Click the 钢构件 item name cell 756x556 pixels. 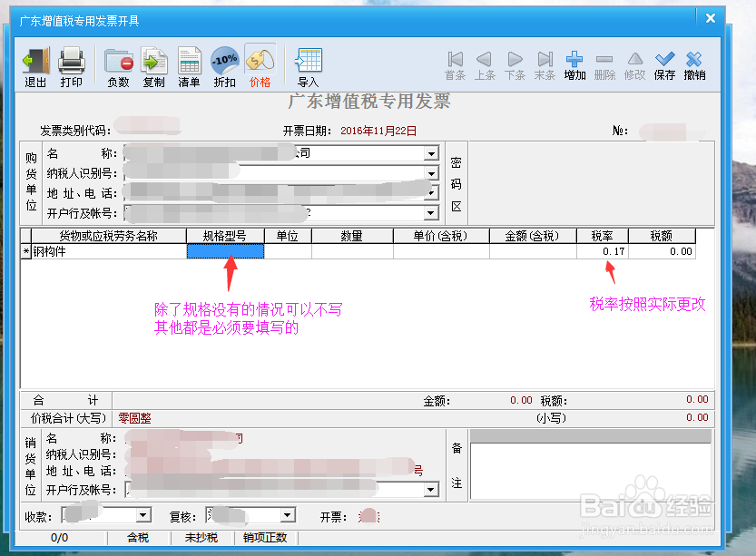pyautogui.click(x=109, y=251)
